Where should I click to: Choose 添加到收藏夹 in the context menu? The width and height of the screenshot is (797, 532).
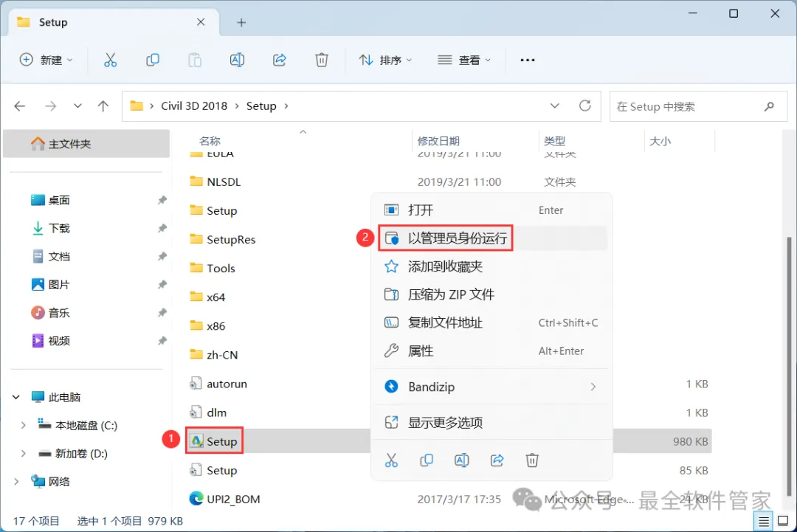tap(491, 266)
